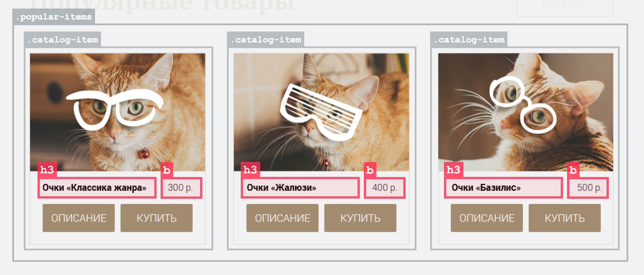
Task: Select the cat photo with classic white glasses
Action: click(118, 112)
